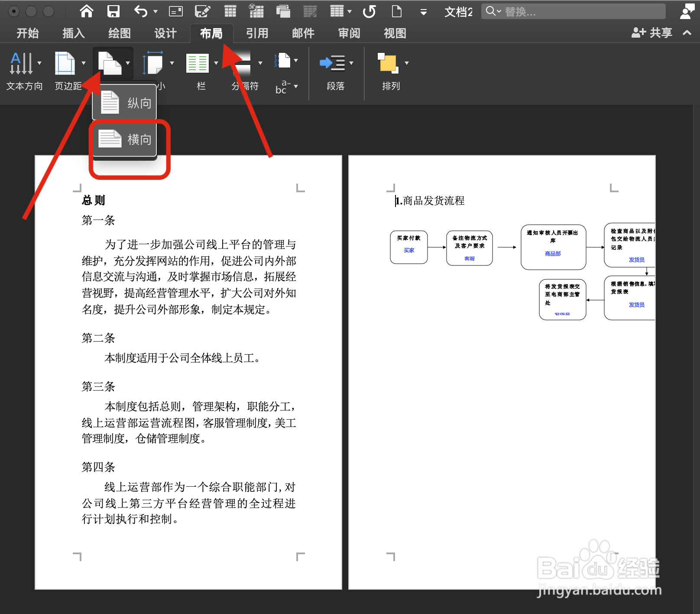Click the hyphenation bc icon
This screenshot has height=614, width=700.
coord(283,87)
